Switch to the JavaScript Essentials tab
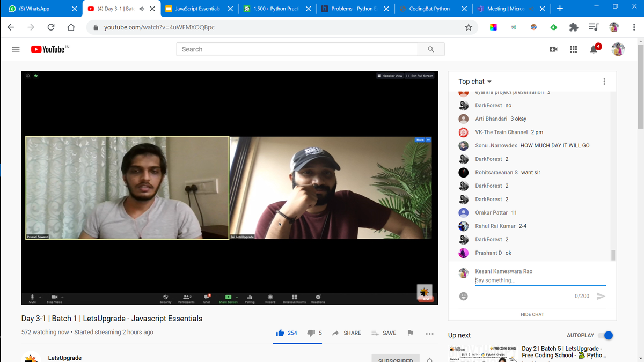Viewport: 644px width, 362px height. pos(199,9)
